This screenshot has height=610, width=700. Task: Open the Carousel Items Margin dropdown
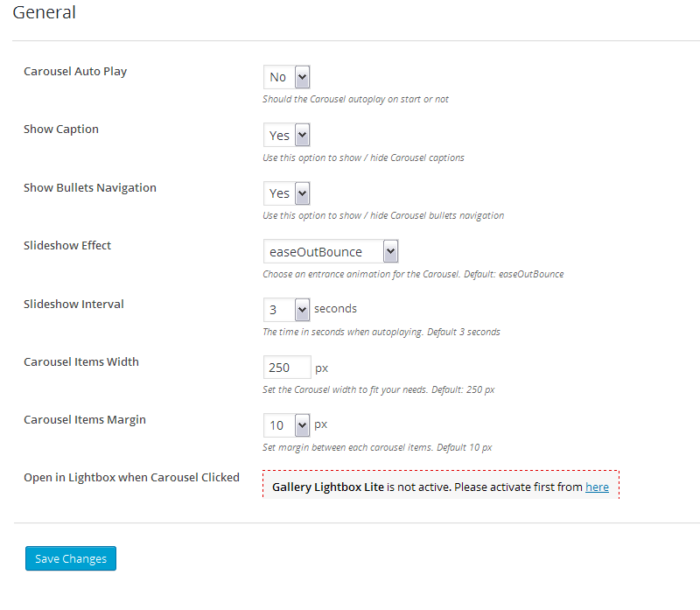[287, 425]
